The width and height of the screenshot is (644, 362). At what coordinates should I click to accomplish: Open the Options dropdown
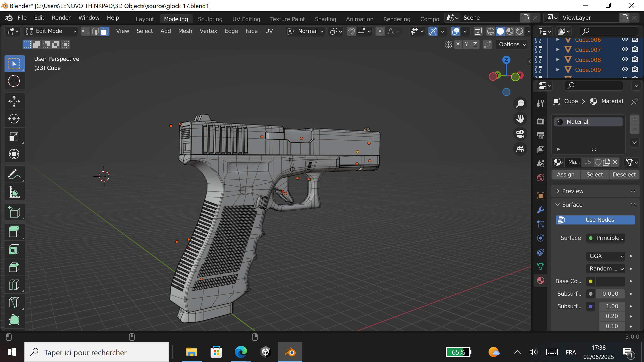(x=512, y=44)
